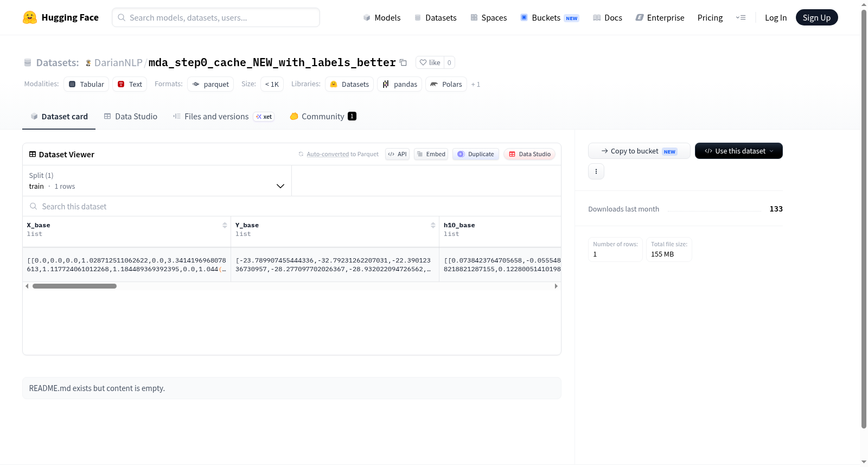
Task: Open the Files and versions tab
Action: pyautogui.click(x=224, y=116)
